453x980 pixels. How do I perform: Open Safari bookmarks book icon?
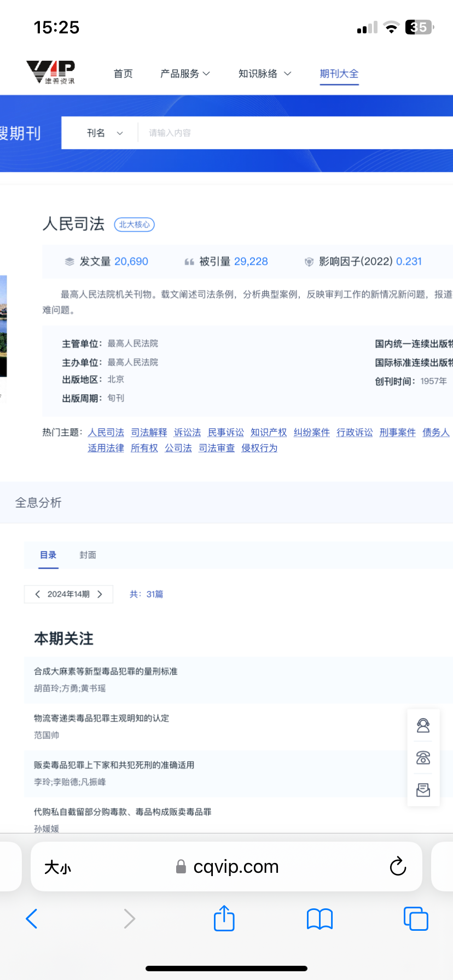coord(320,919)
